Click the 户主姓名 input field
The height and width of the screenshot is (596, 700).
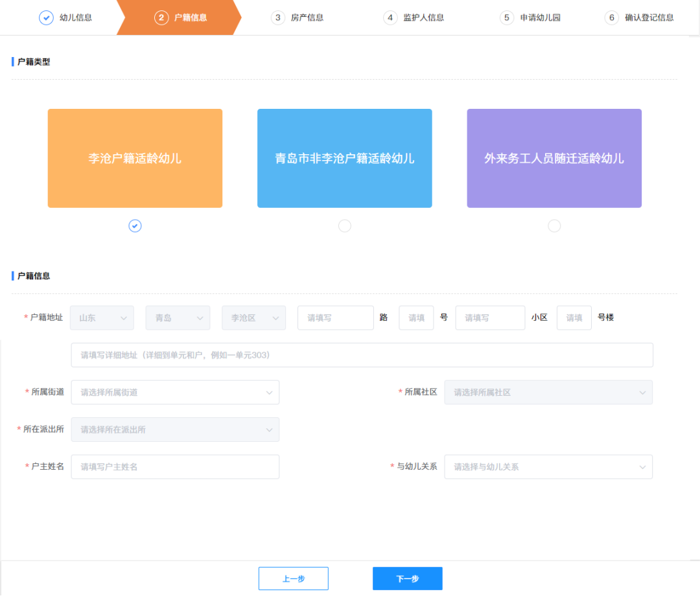[x=175, y=467]
